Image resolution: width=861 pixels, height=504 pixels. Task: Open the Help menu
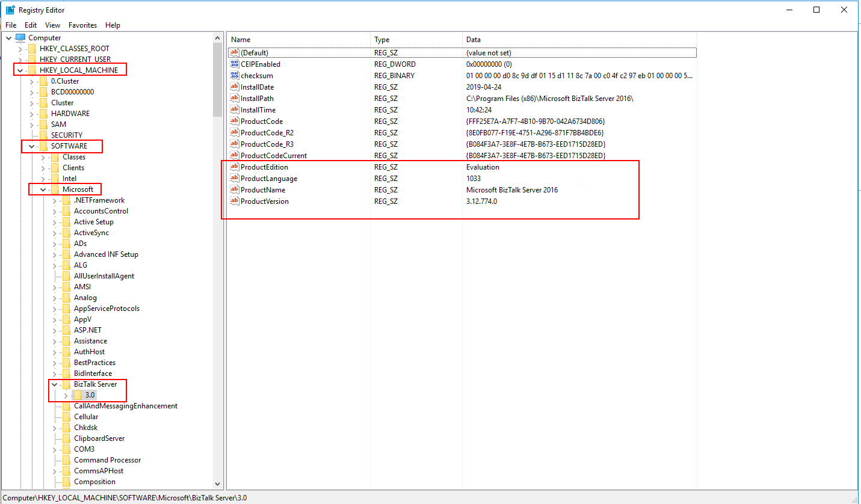pyautogui.click(x=113, y=25)
